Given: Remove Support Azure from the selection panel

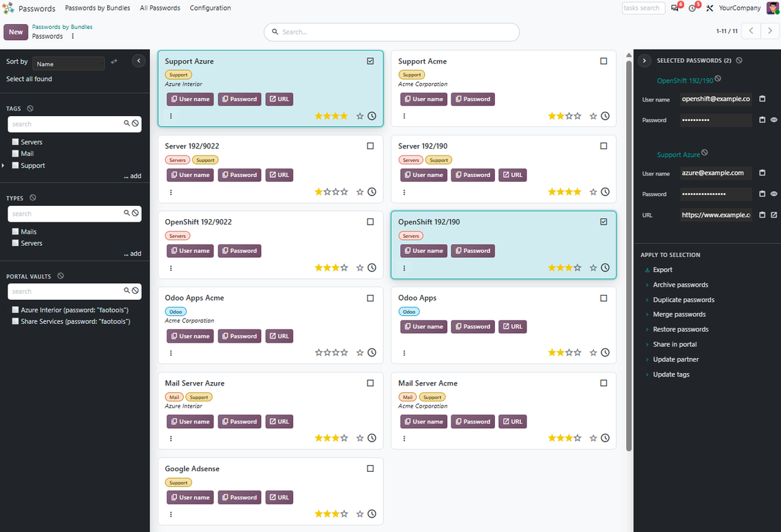Looking at the screenshot, I should point(704,153).
